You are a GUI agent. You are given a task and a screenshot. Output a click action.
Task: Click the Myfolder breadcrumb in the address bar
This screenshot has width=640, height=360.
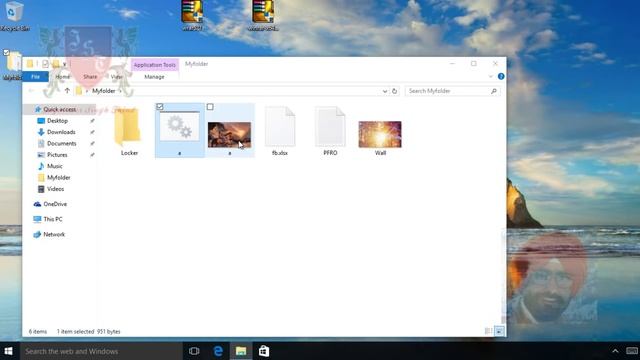104,91
